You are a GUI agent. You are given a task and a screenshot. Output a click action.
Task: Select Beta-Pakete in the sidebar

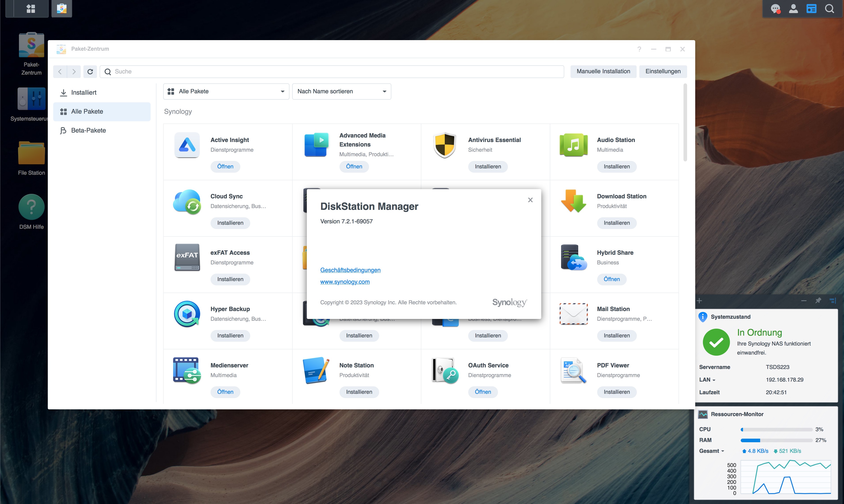coord(88,131)
